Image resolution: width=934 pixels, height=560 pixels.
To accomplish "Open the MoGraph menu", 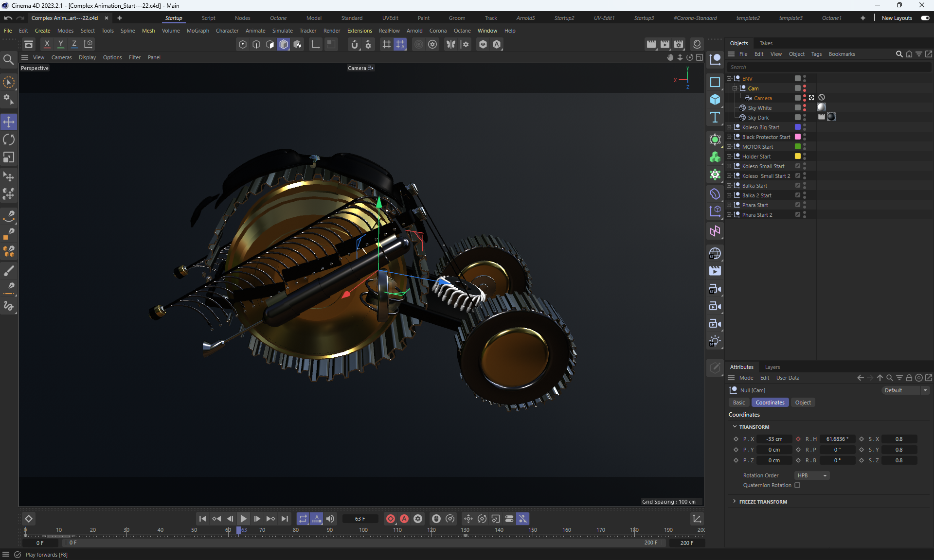I will pyautogui.click(x=198, y=31).
